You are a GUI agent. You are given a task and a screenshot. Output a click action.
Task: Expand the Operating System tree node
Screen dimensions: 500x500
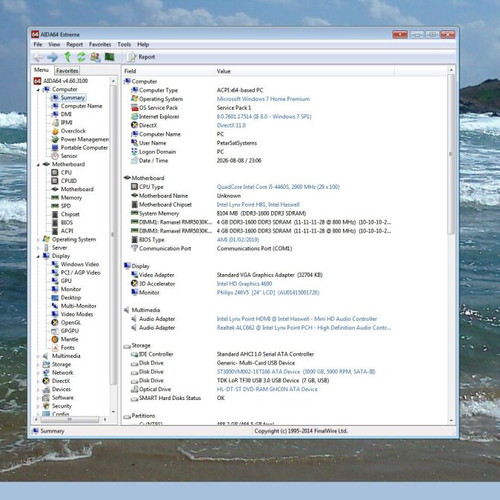point(38,239)
